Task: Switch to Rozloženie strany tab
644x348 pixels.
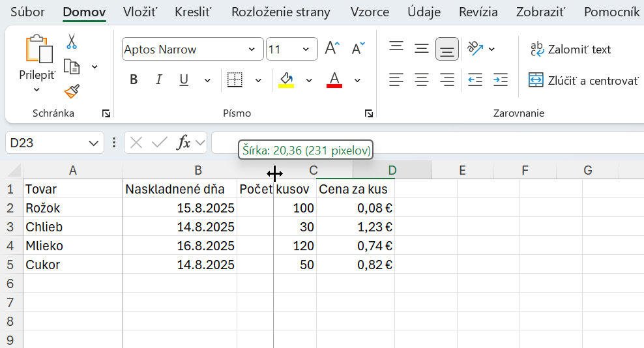Action: 281,12
